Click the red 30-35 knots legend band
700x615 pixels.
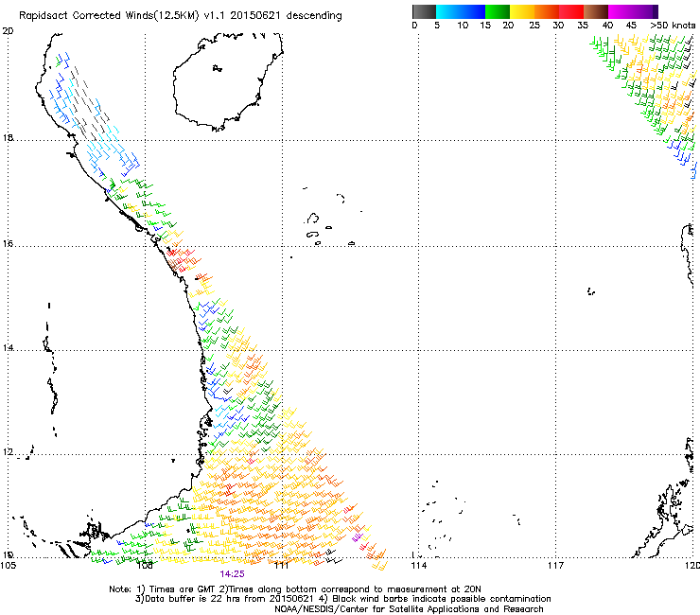(x=571, y=11)
